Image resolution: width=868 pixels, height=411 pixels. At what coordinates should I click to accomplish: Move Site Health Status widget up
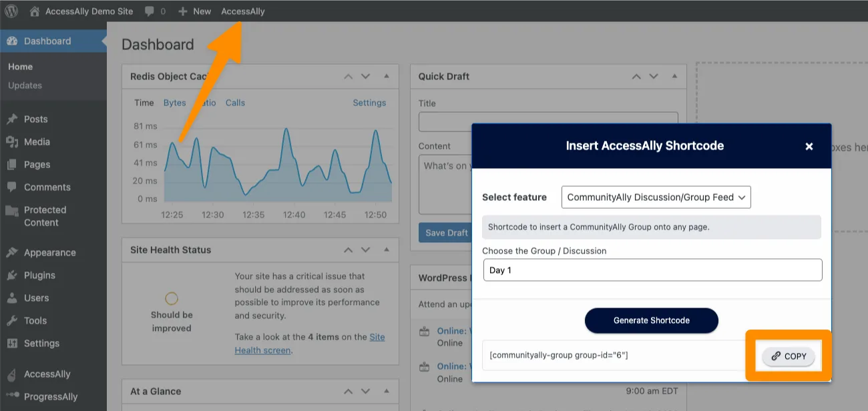tap(348, 250)
